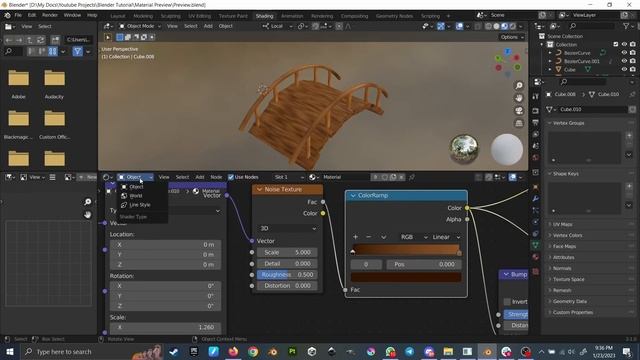Image resolution: width=640 pixels, height=360 pixels.
Task: Toggle visibility eye for BezierCurve
Action: pos(624,53)
